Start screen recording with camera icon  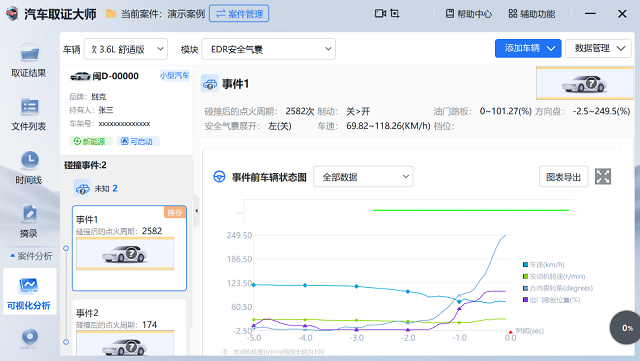coord(380,13)
